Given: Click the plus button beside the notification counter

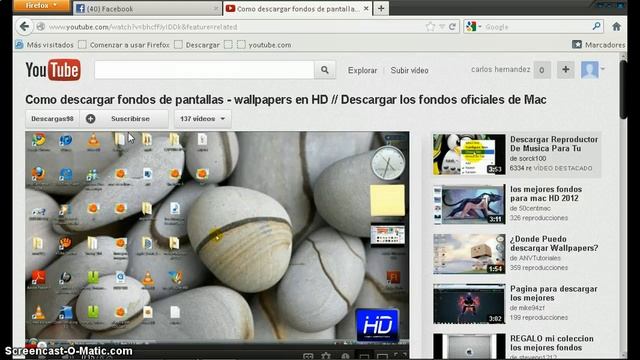Looking at the screenshot, I should (x=566, y=70).
